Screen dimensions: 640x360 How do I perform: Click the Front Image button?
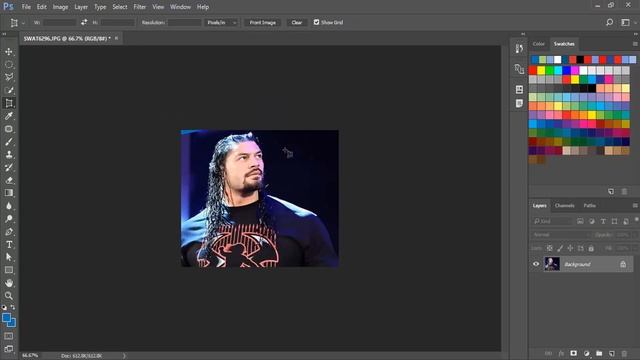pyautogui.click(x=262, y=22)
